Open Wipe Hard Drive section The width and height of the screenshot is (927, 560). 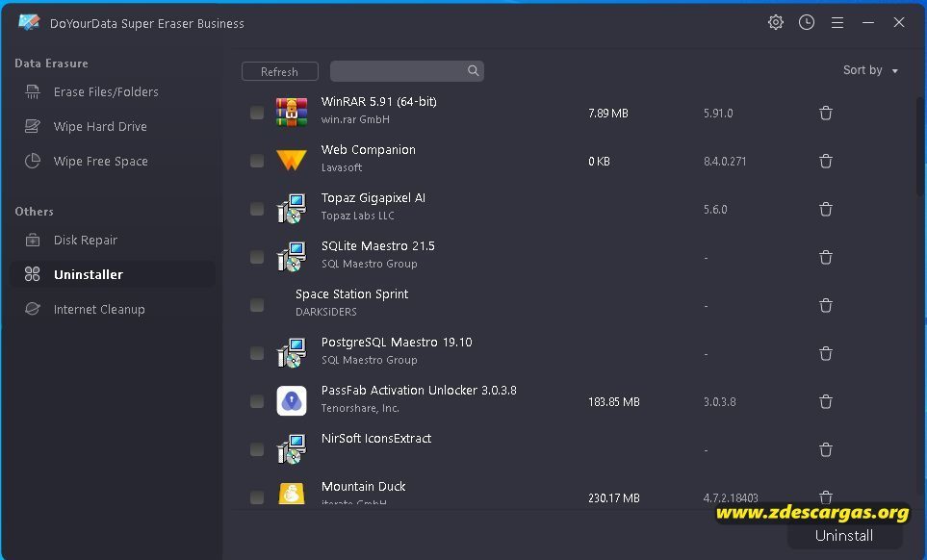pos(113,126)
